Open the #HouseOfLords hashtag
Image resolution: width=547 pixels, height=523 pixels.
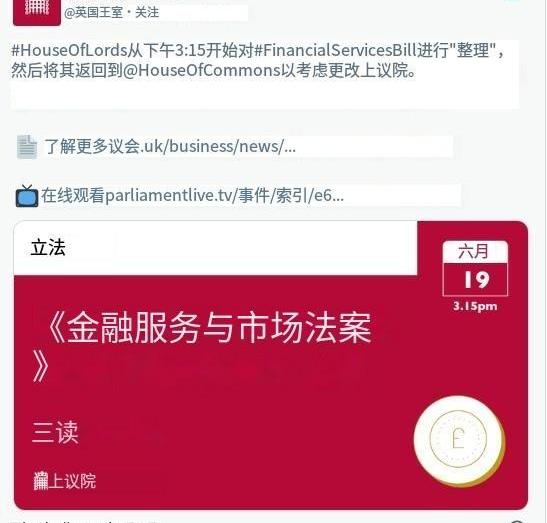pos(68,51)
